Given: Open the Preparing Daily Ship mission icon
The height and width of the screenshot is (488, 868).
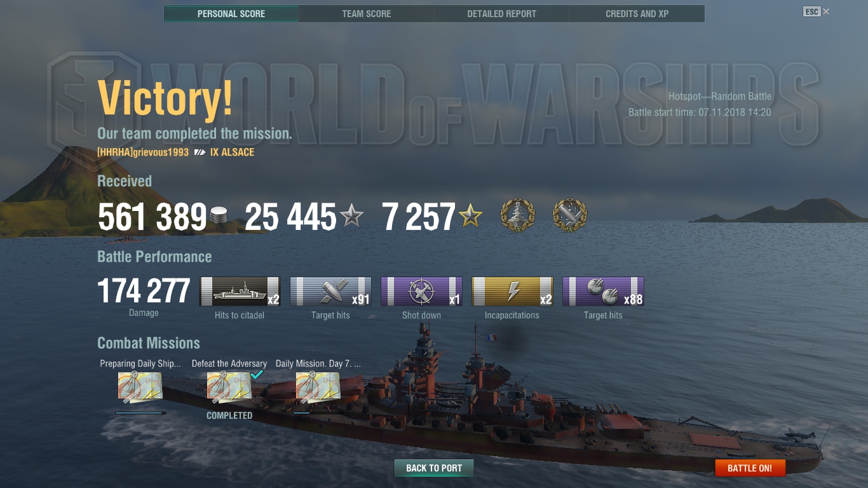Looking at the screenshot, I should coord(140,388).
